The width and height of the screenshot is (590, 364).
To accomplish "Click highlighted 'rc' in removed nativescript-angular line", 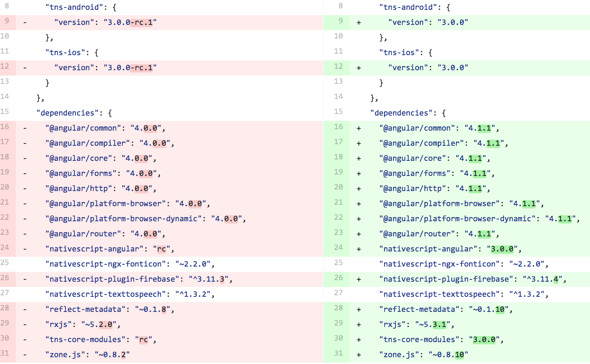I will coord(161,249).
